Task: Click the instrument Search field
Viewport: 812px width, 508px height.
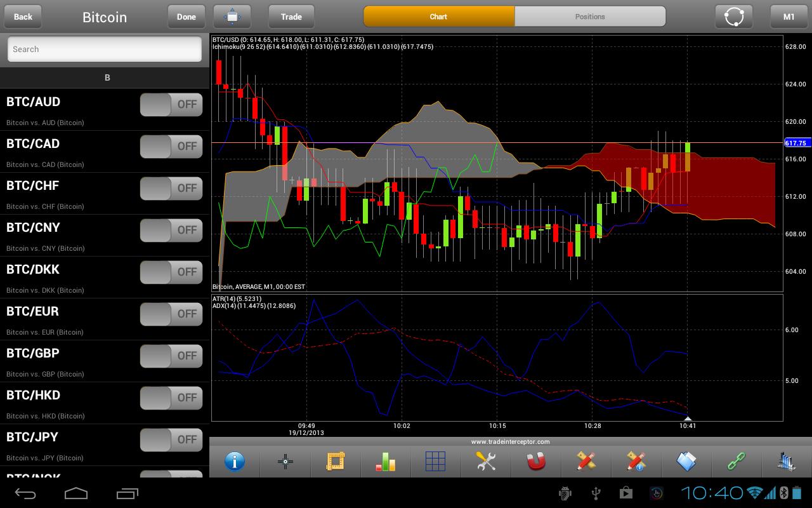Action: click(105, 49)
